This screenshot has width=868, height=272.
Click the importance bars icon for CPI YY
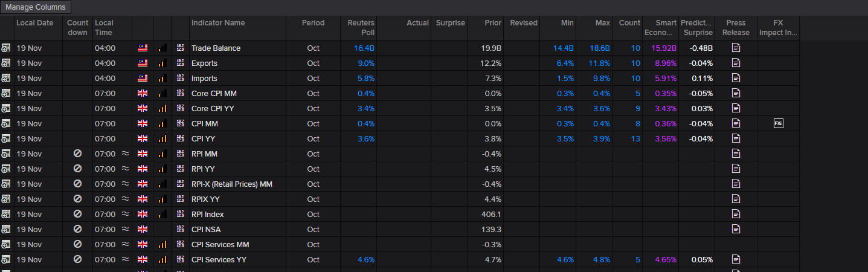pyautogui.click(x=162, y=138)
